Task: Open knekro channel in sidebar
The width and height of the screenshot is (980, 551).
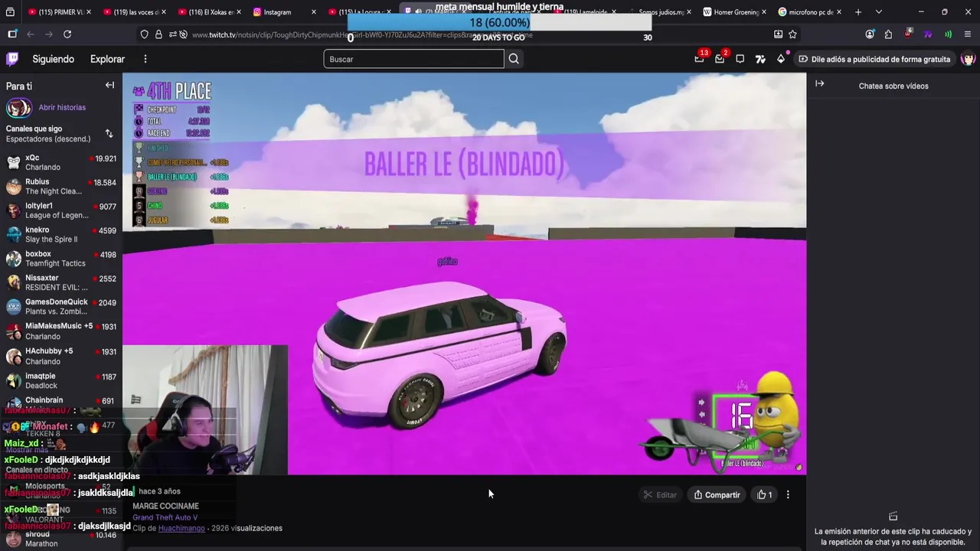Action: (61, 234)
